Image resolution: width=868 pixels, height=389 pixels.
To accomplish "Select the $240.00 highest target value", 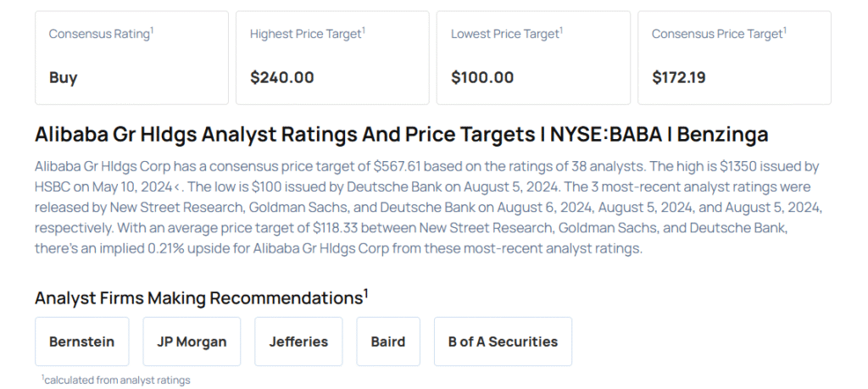I will 282,77.
